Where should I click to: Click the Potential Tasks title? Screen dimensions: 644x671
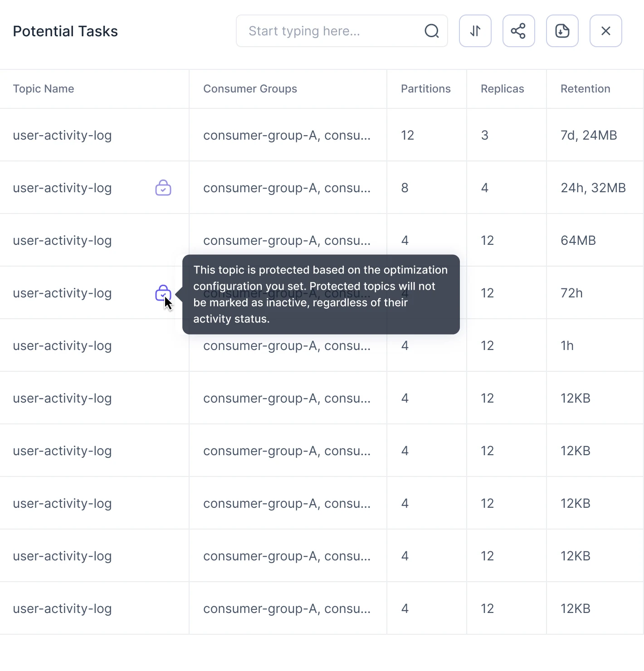coord(65,31)
